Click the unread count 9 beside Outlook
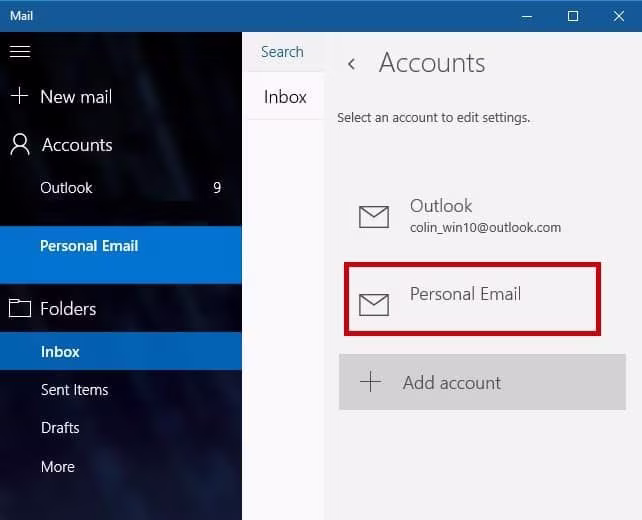Viewport: 642px width, 520px height. tap(217, 188)
